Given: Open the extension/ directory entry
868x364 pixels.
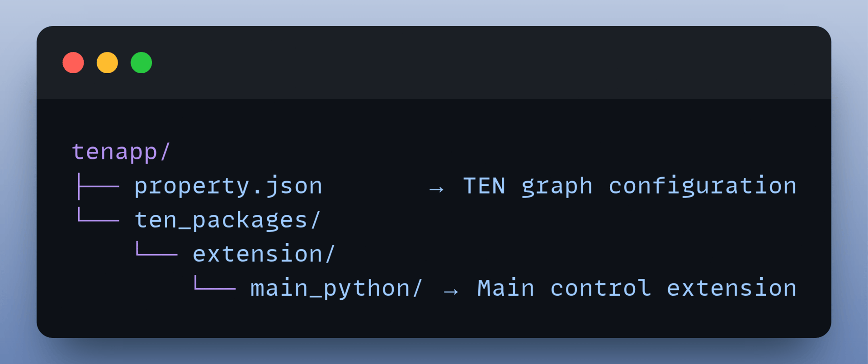Looking at the screenshot, I should tap(264, 254).
